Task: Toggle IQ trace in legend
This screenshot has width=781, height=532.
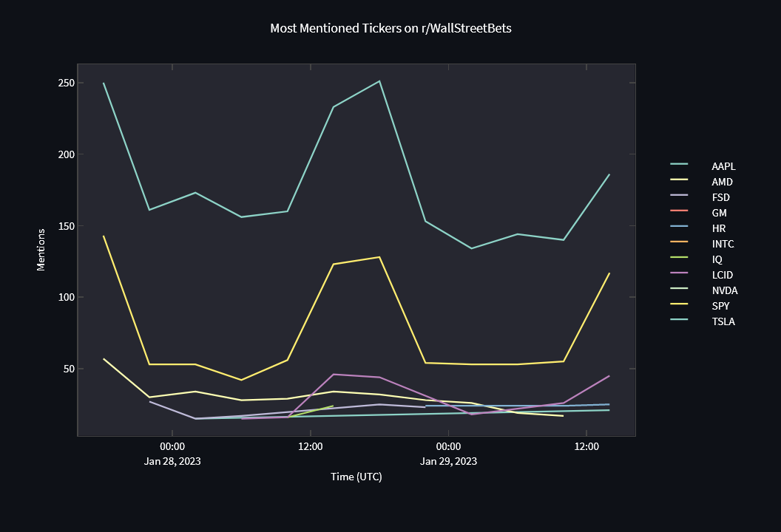Action: pos(703,259)
